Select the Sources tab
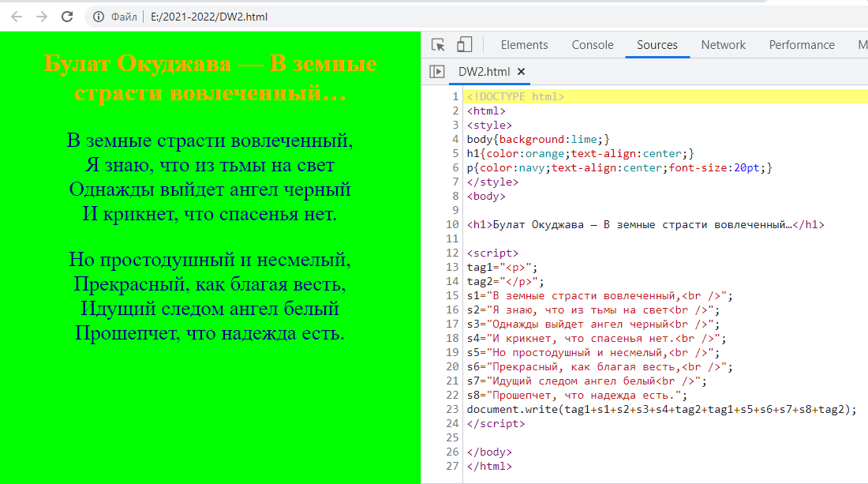The width and height of the screenshot is (868, 484). tap(657, 45)
